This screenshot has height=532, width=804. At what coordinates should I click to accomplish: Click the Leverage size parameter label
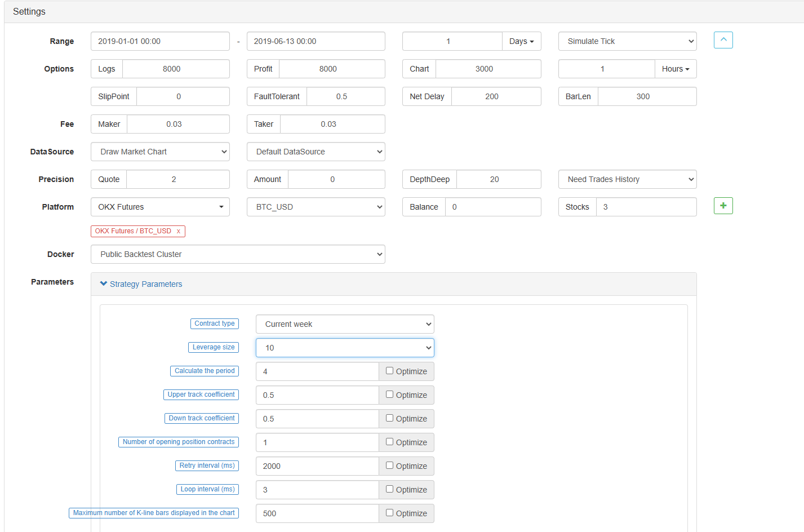coord(214,347)
